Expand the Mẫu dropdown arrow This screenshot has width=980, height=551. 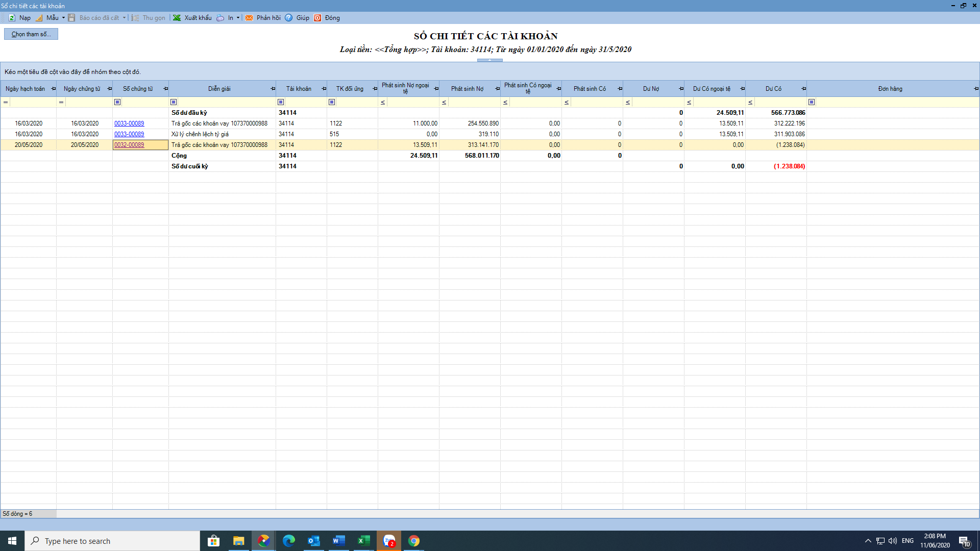(63, 18)
